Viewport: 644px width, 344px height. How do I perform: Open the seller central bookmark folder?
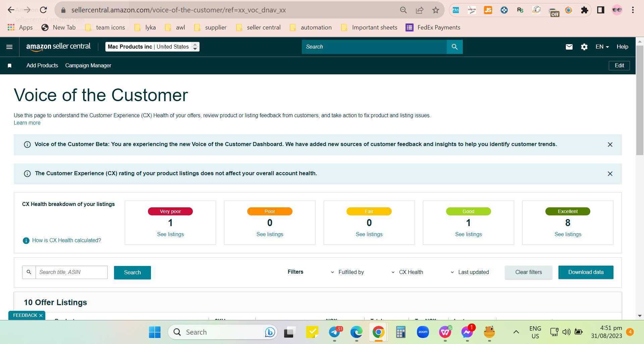click(258, 27)
